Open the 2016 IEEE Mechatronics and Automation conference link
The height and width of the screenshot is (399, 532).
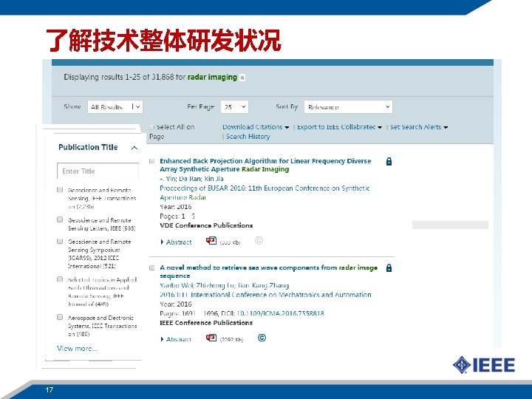tap(265, 295)
